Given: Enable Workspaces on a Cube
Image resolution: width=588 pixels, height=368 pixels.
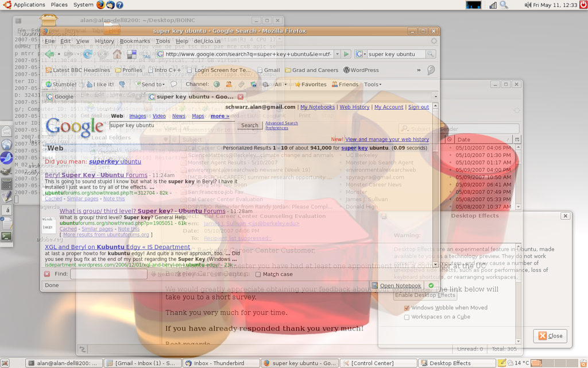Looking at the screenshot, I should point(407,317).
